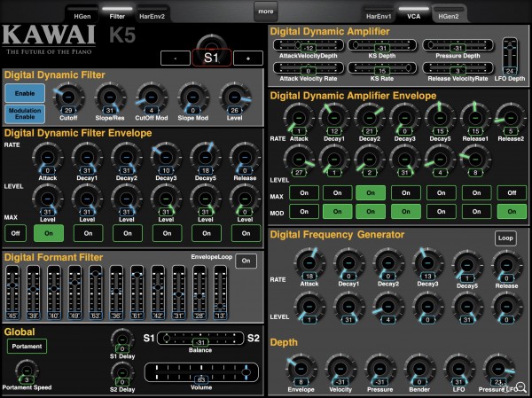The height and width of the screenshot is (398, 532).
Task: Toggle the first On button in Amplifier MOD row
Action: tap(304, 211)
